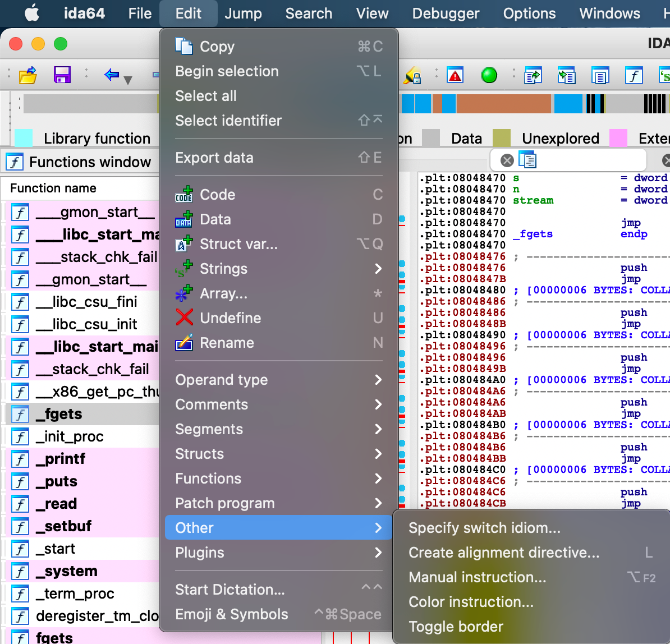Click the Struct var... menu icon
The height and width of the screenshot is (644, 670).
coord(184,244)
